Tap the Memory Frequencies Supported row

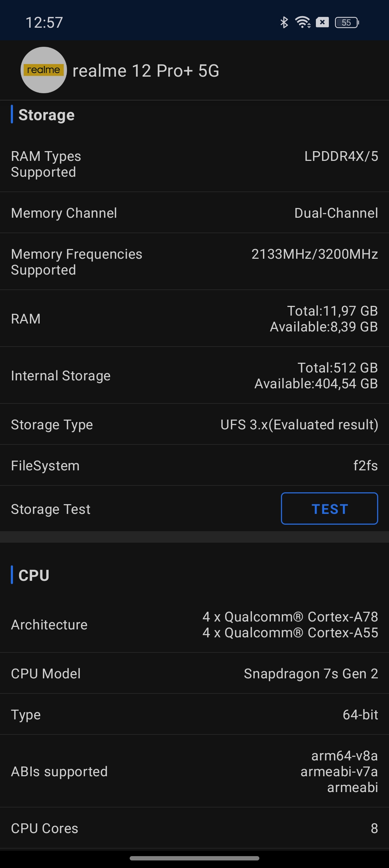tap(194, 262)
